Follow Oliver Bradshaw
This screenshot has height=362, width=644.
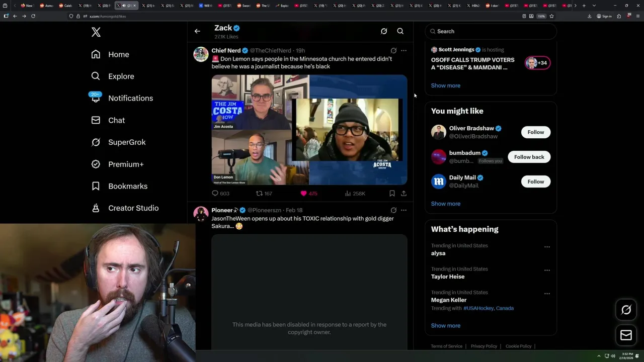(x=536, y=132)
